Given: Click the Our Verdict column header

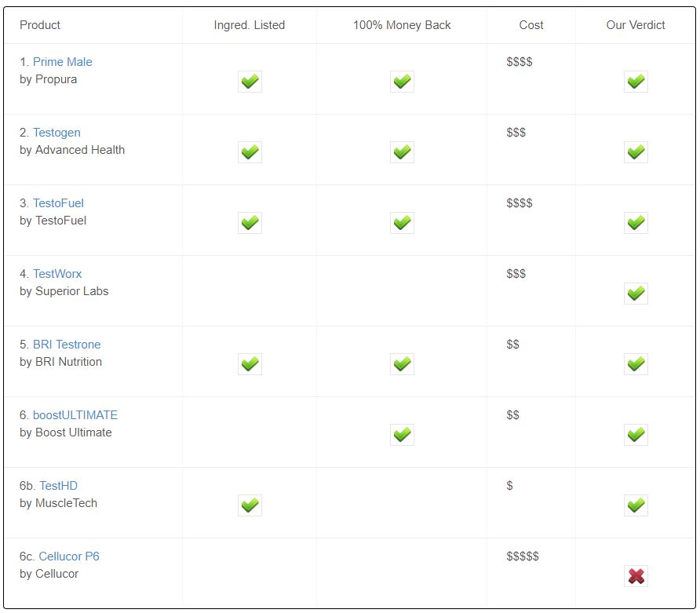Looking at the screenshot, I should tap(636, 25).
